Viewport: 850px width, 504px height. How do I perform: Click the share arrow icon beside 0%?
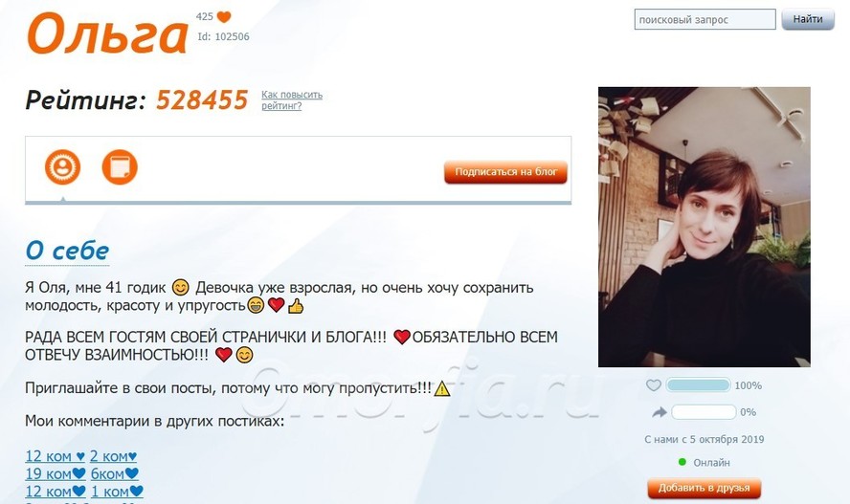[x=660, y=412]
